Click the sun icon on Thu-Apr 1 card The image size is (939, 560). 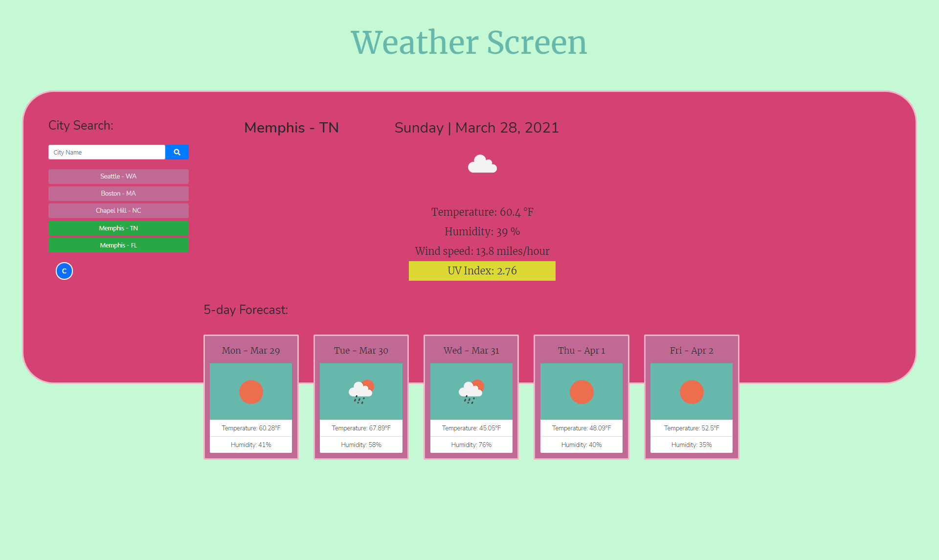[580, 393]
